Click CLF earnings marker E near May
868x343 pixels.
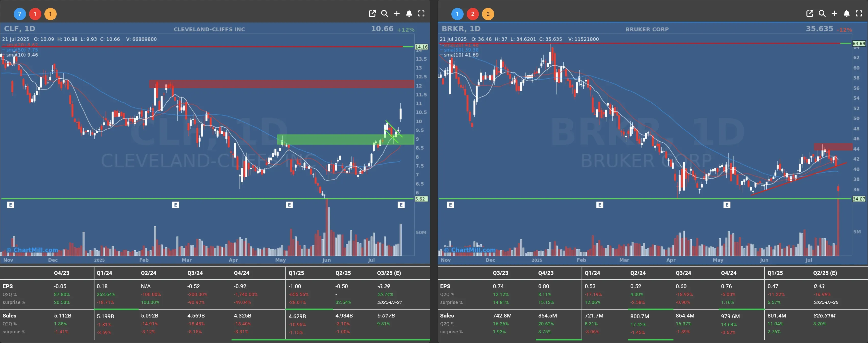[289, 204]
